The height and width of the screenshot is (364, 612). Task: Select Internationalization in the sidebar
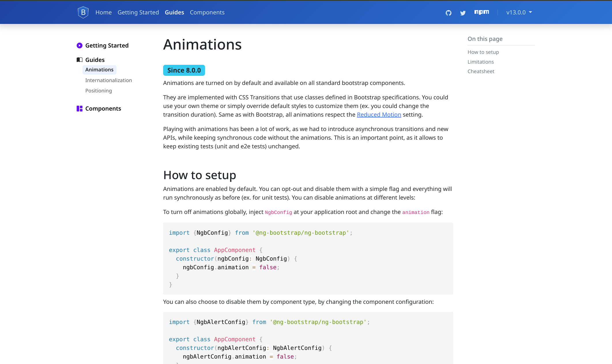coord(108,80)
